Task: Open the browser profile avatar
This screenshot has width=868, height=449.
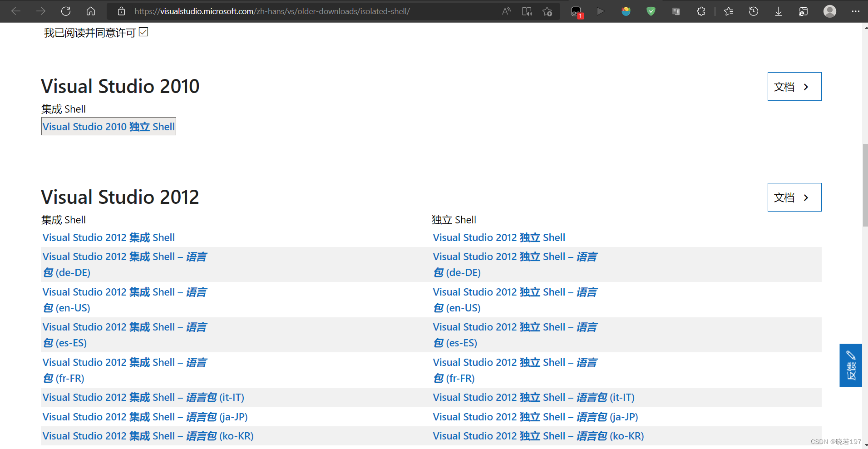Action: coord(829,11)
